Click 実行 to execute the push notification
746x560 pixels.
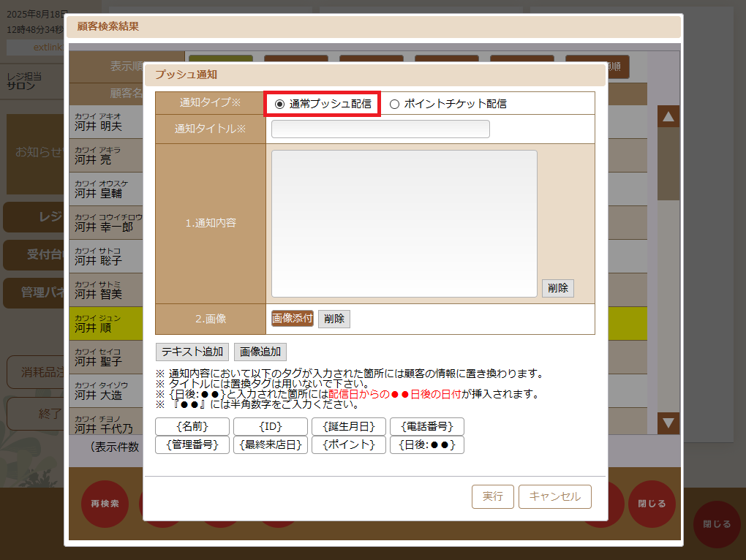tap(492, 496)
